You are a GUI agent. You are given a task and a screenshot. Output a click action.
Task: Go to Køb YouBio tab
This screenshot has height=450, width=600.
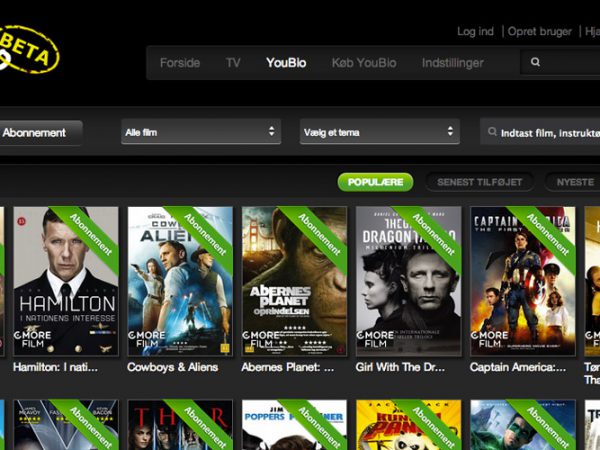pyautogui.click(x=364, y=63)
